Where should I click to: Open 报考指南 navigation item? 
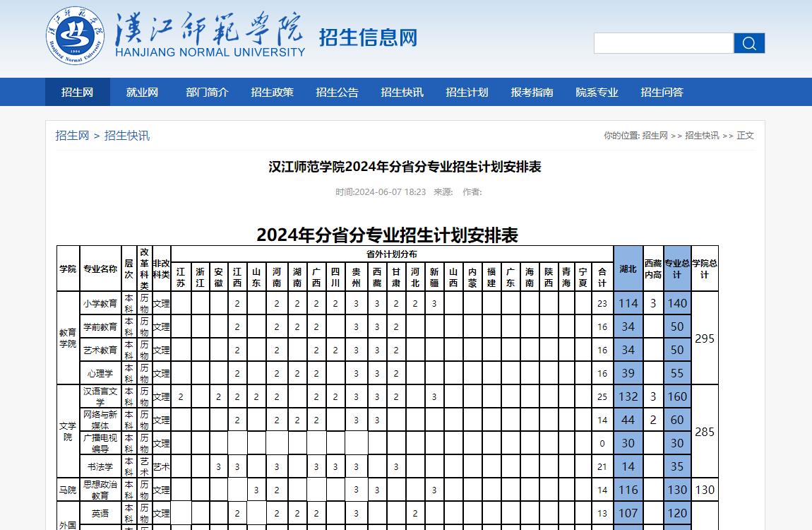click(532, 92)
